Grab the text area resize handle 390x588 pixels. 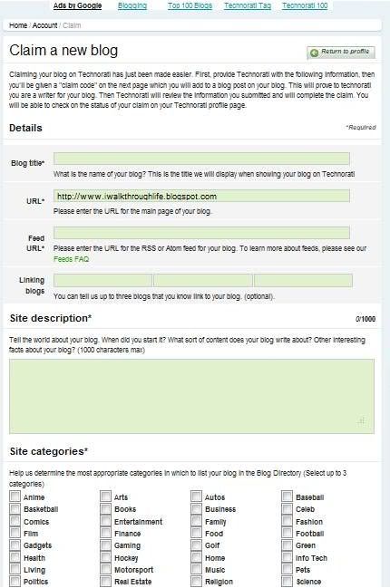(361, 421)
